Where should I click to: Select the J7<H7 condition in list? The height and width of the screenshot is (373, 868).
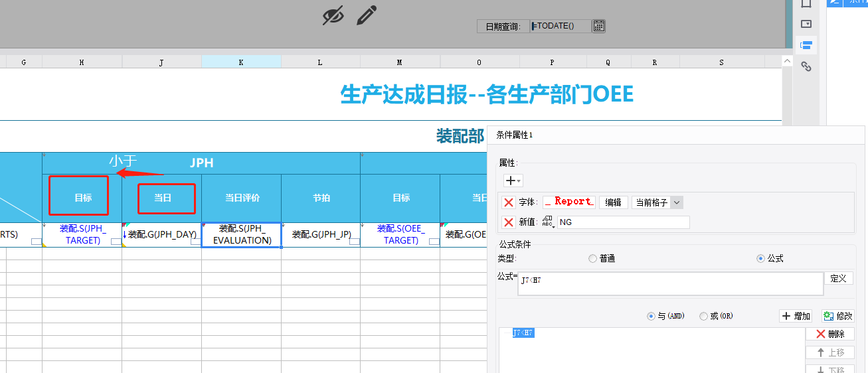point(523,333)
